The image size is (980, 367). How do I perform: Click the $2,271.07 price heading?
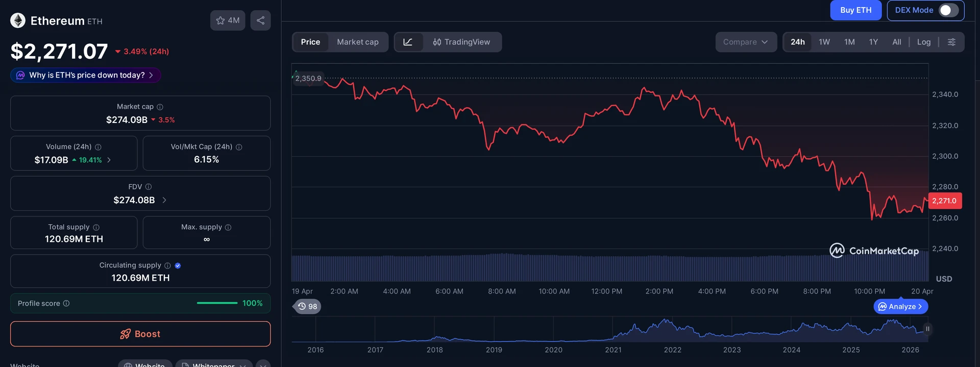coord(59,51)
